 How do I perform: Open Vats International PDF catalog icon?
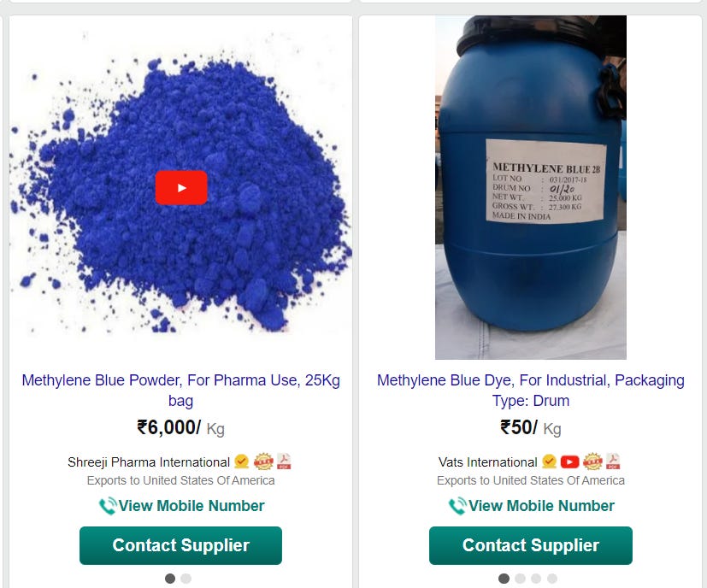[613, 462]
